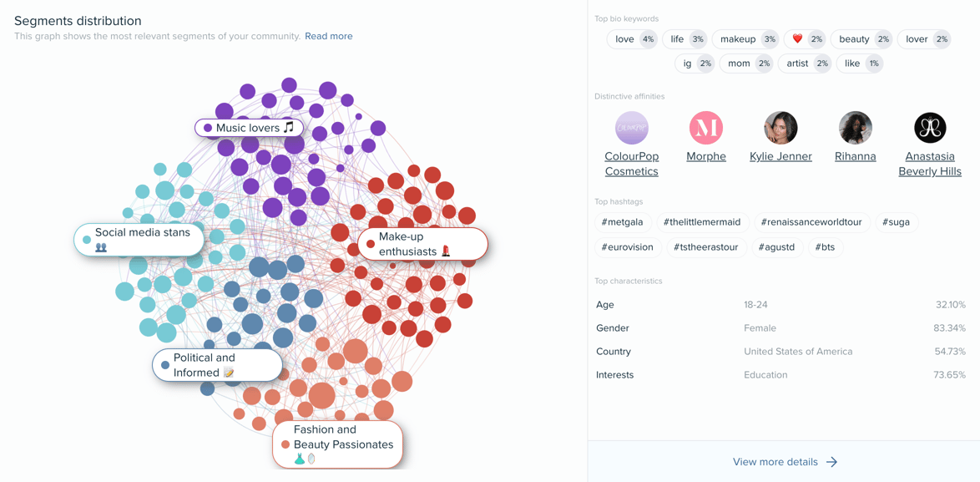Select the #metgala hashtag
980x482 pixels.
click(623, 222)
